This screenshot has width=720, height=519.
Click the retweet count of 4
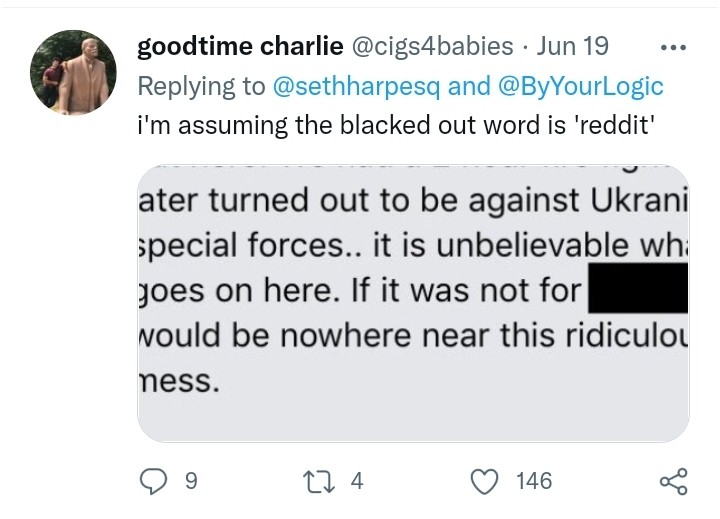coord(357,482)
